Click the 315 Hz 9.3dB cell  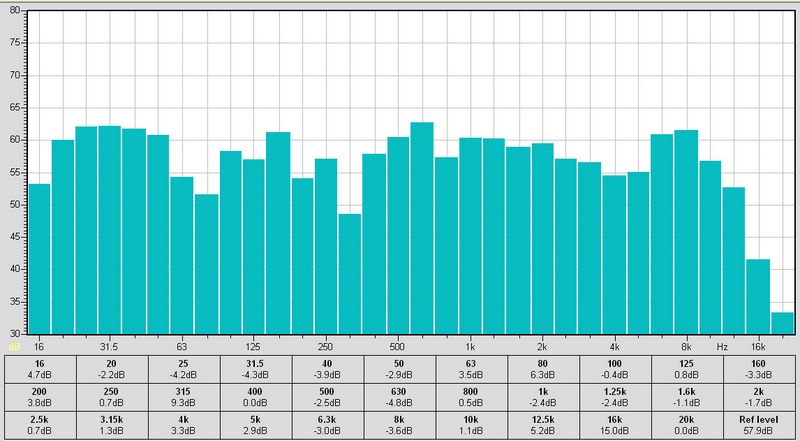[x=184, y=397]
